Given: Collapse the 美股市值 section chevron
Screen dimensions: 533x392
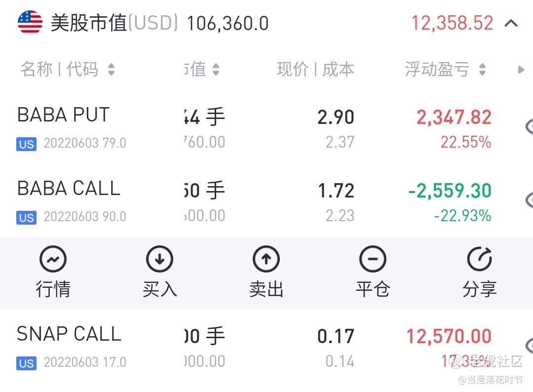Looking at the screenshot, I should click(511, 24).
